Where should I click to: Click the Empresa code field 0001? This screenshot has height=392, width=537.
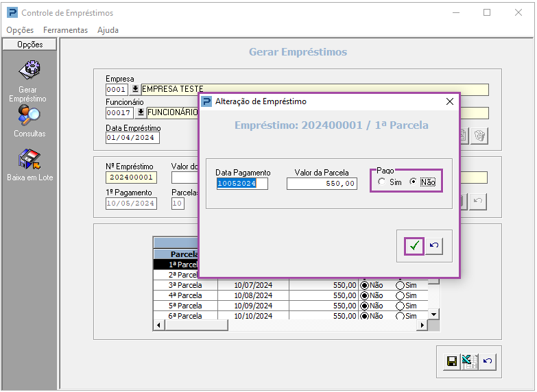[x=117, y=90]
